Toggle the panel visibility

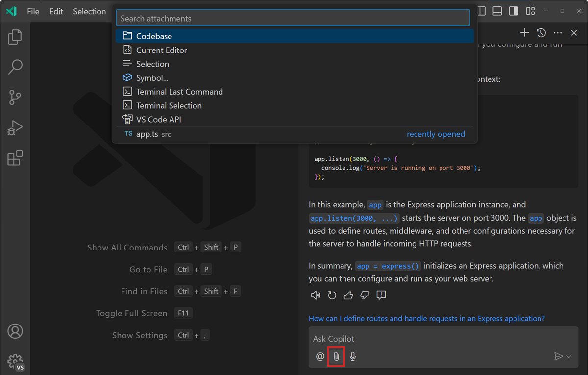click(497, 10)
